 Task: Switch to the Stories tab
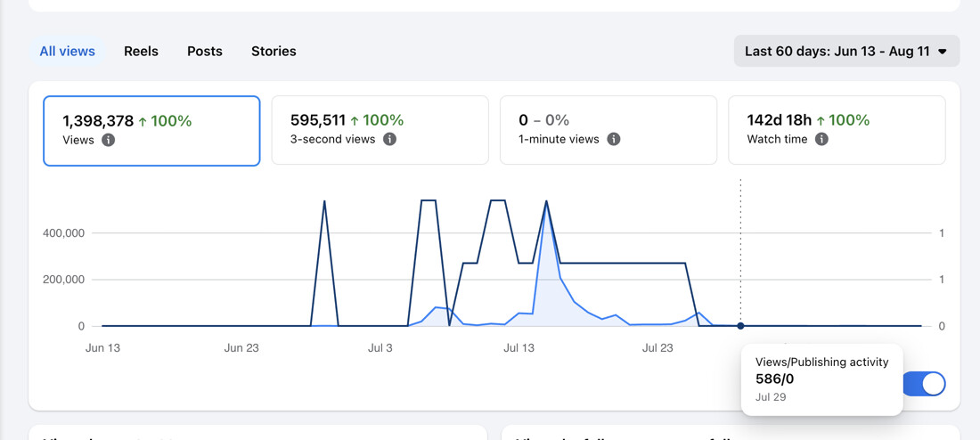click(274, 52)
